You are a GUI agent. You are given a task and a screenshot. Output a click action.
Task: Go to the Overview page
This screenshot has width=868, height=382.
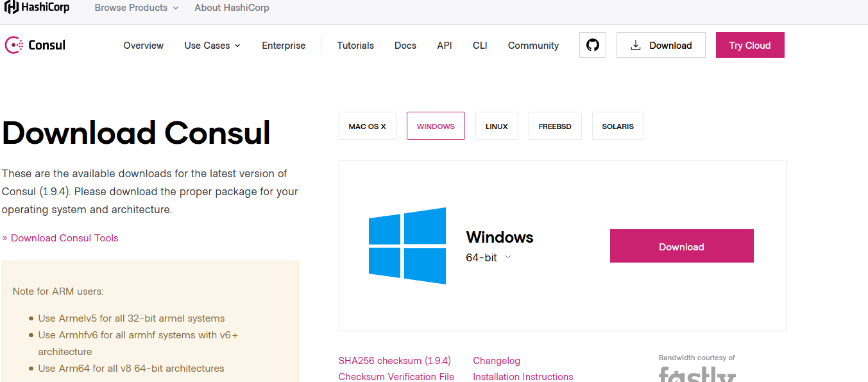(144, 46)
